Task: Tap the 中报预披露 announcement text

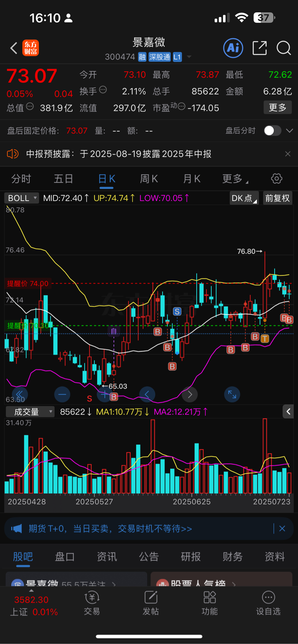Action: pos(119,154)
